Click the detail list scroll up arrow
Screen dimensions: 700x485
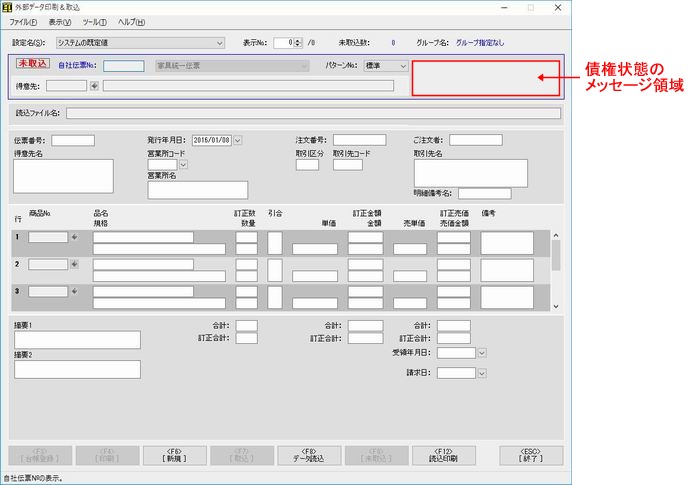click(x=556, y=235)
